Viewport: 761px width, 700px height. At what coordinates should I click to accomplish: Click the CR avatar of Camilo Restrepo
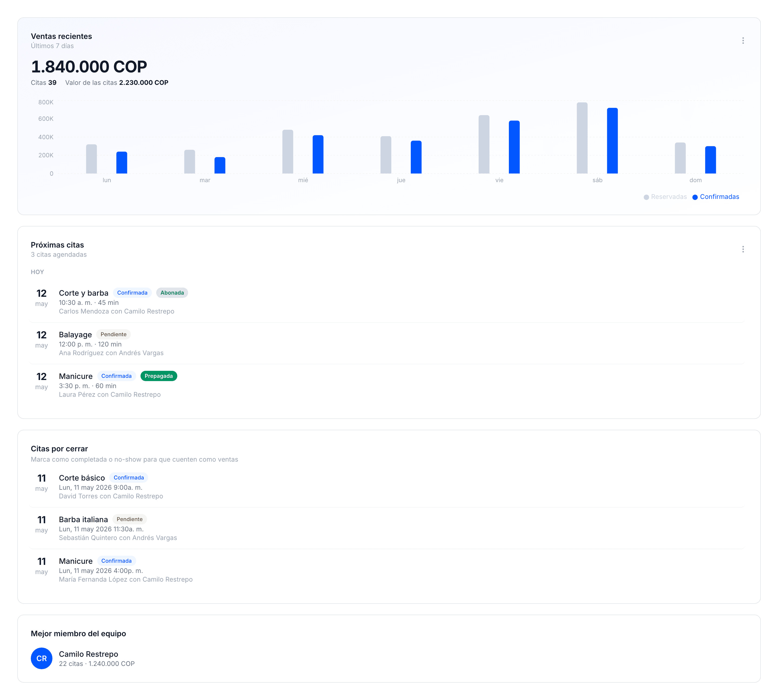coord(41,658)
